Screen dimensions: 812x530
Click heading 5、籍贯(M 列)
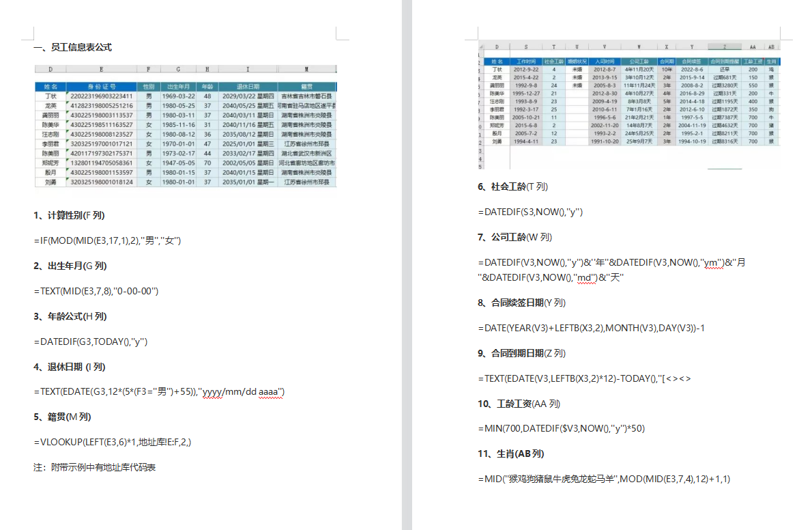[x=62, y=417]
